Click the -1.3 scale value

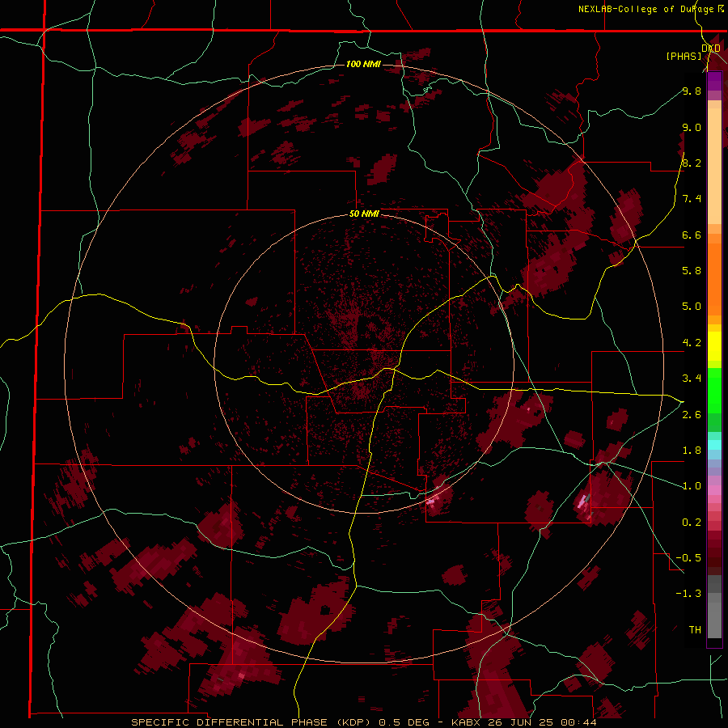[688, 594]
